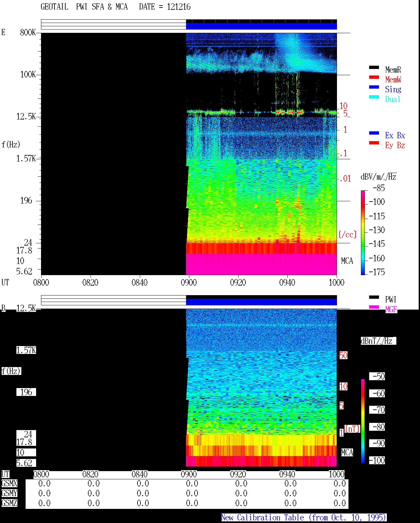Click the red MemW legend swatch
Screen dimensions: 420x523
pyautogui.click(x=374, y=77)
